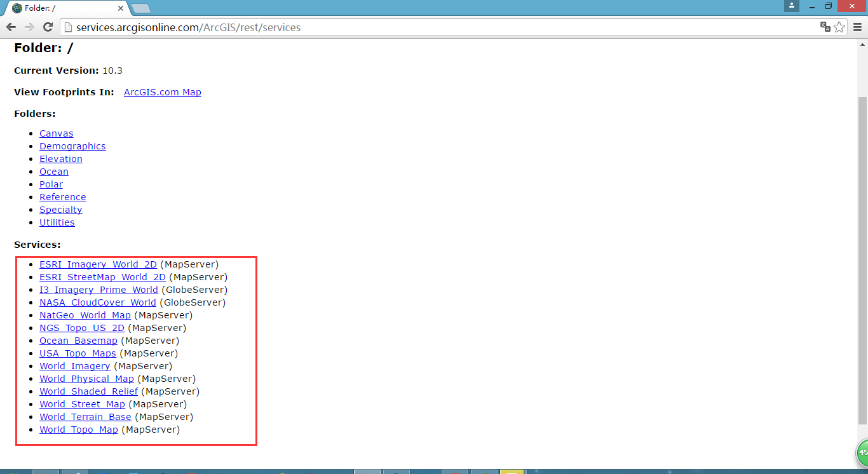Open World_Street_Map service link
Viewport: 868px width, 474px height.
[x=82, y=404]
